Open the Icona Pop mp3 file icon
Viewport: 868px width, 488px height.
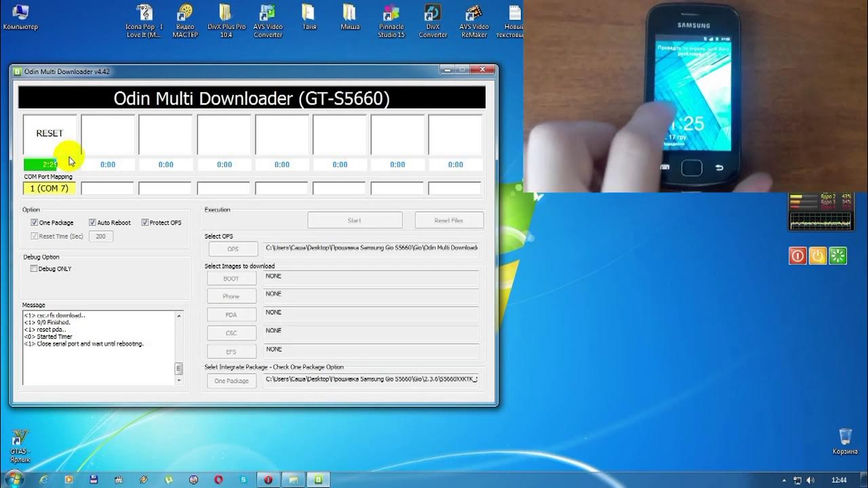click(x=144, y=20)
